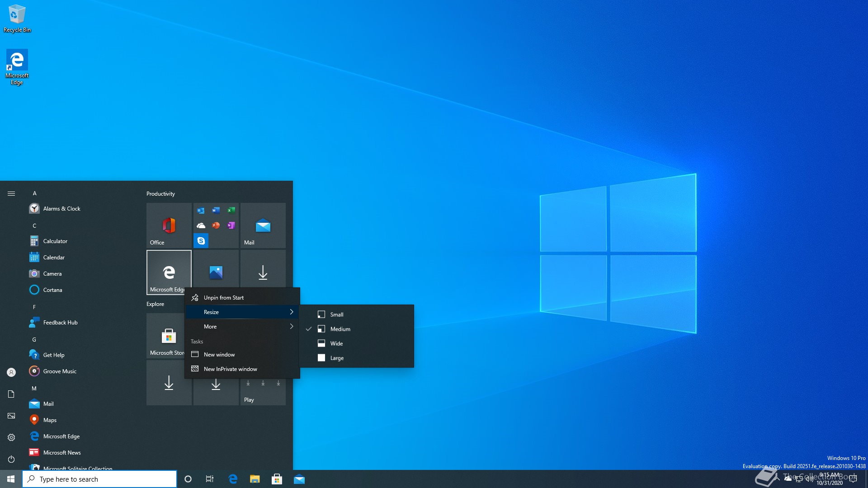The width and height of the screenshot is (868, 488).
Task: Select Medium tile size
Action: point(357,328)
